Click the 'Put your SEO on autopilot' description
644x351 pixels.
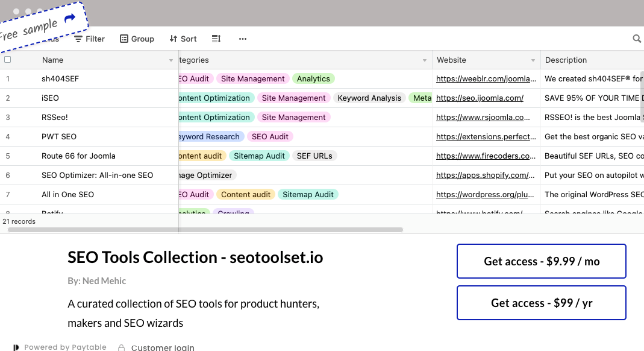pyautogui.click(x=592, y=175)
